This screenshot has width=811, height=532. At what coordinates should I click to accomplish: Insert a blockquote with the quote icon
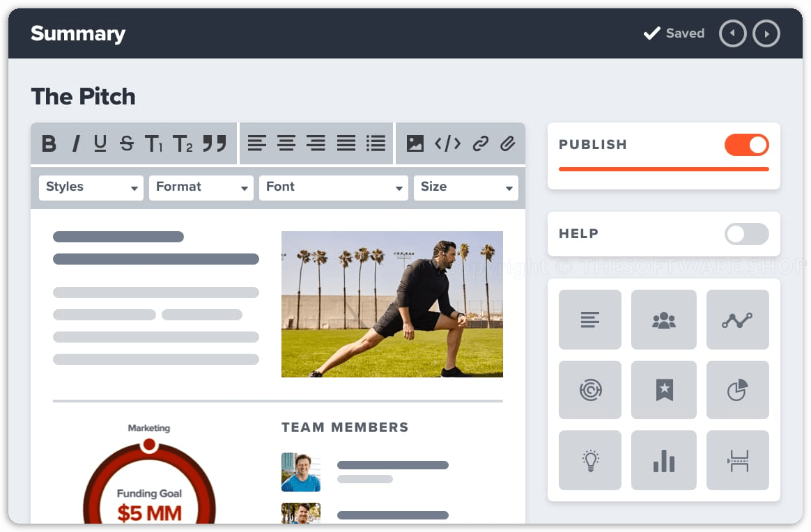(215, 143)
